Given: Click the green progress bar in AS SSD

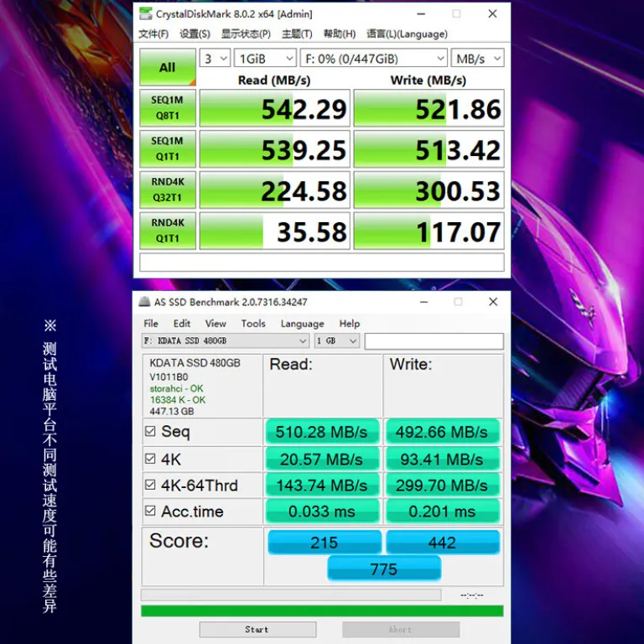Looking at the screenshot, I should point(322,610).
